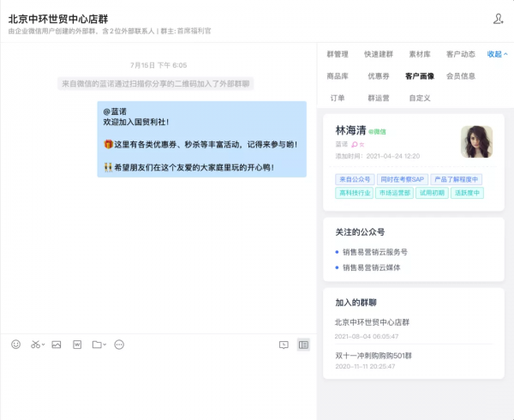Viewport: 514px width, 420px height.
Task: Collapse the toolbar with 收起
Action: pos(497,54)
